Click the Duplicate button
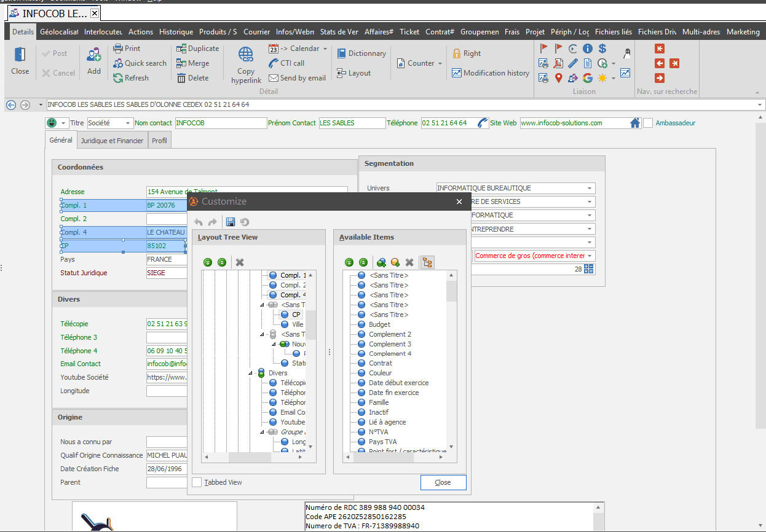The image size is (766, 532). click(197, 49)
